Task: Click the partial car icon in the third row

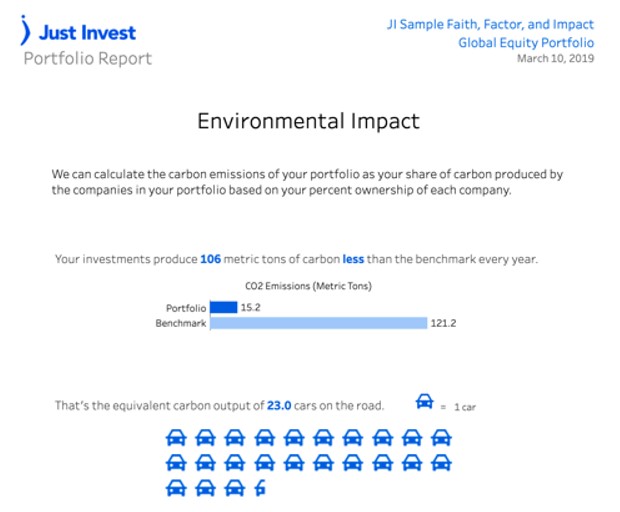Action: 262,488
